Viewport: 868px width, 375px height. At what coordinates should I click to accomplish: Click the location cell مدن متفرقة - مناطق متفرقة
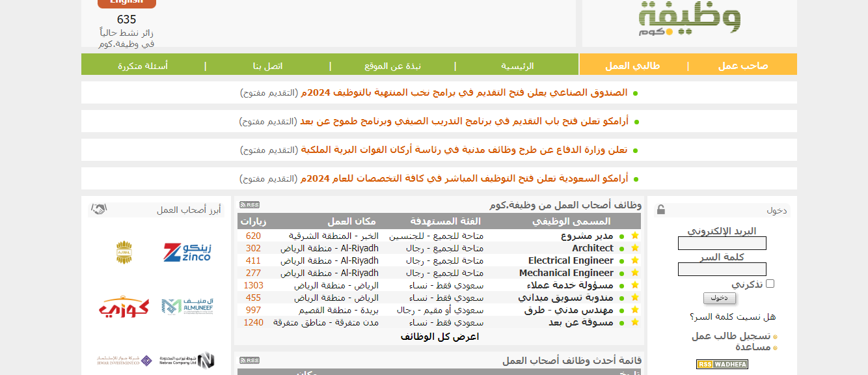pyautogui.click(x=326, y=322)
